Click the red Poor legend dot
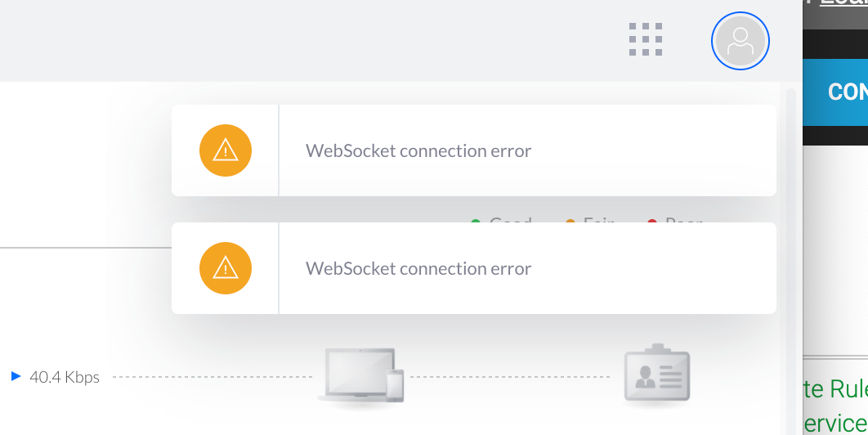The image size is (868, 435). tap(652, 221)
